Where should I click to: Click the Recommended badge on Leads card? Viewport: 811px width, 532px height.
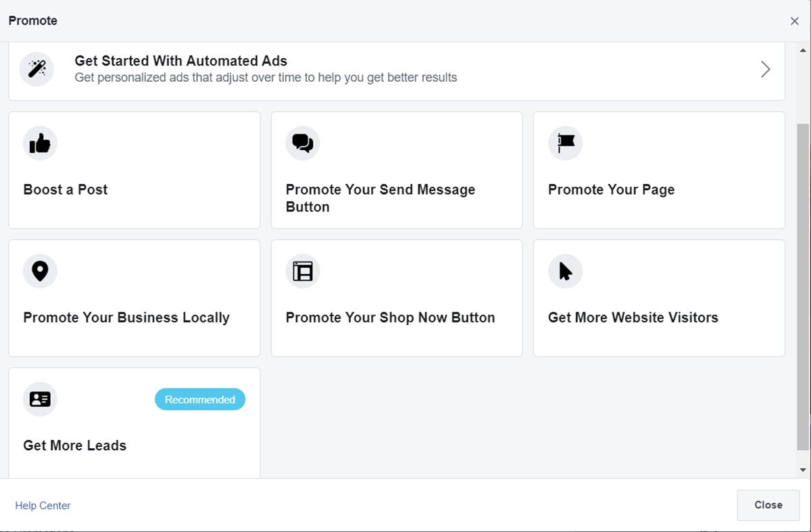coord(200,400)
